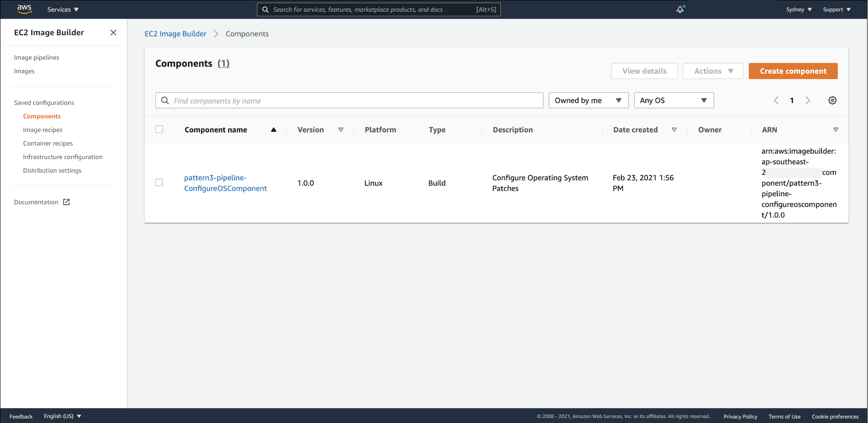
Task: Click EC2 Image Builder breadcrumb
Action: [175, 34]
